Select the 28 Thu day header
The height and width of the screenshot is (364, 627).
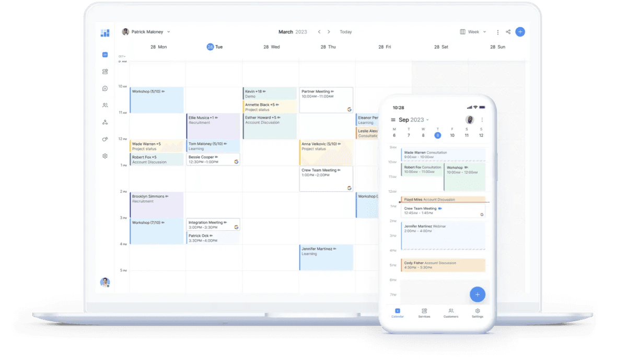328,47
